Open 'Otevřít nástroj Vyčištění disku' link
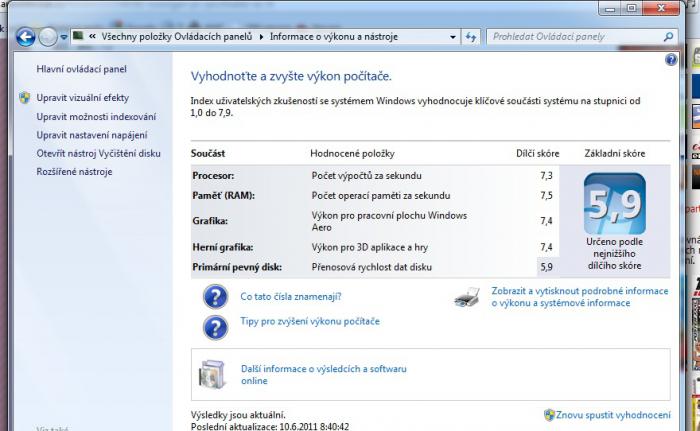 (x=98, y=153)
